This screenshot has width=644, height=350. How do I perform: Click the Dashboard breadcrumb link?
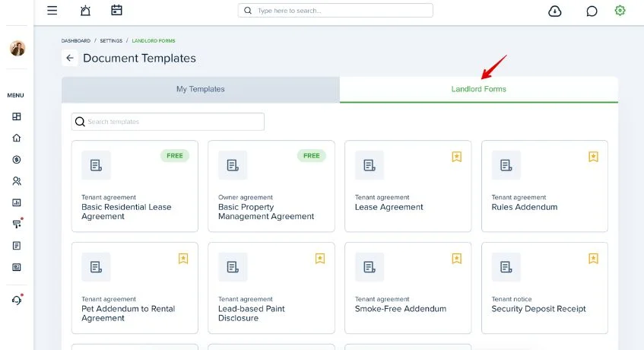pyautogui.click(x=75, y=40)
